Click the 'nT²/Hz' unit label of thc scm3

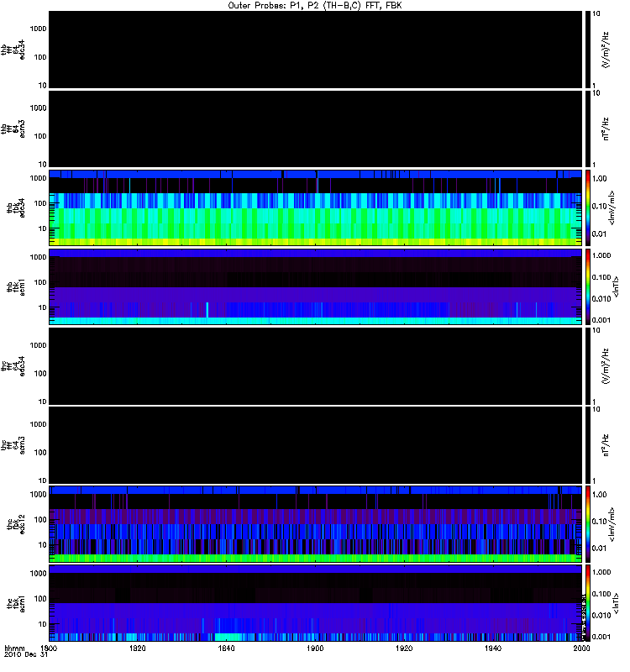(x=606, y=445)
